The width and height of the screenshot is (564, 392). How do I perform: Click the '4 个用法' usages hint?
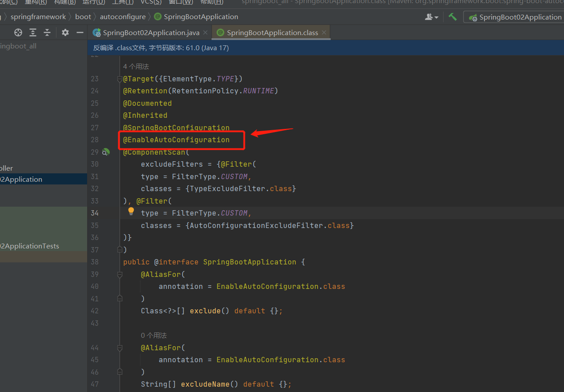(x=136, y=67)
